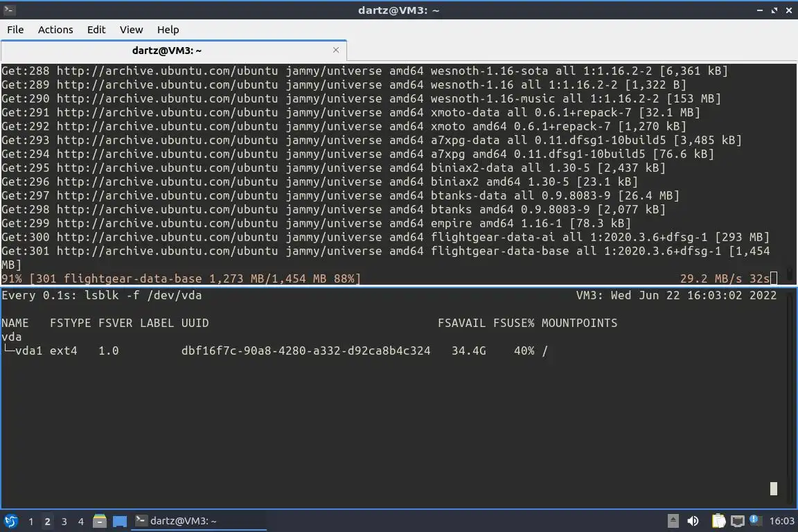
Task: Click the Get:291 xmoto-data line
Action: (x=351, y=112)
